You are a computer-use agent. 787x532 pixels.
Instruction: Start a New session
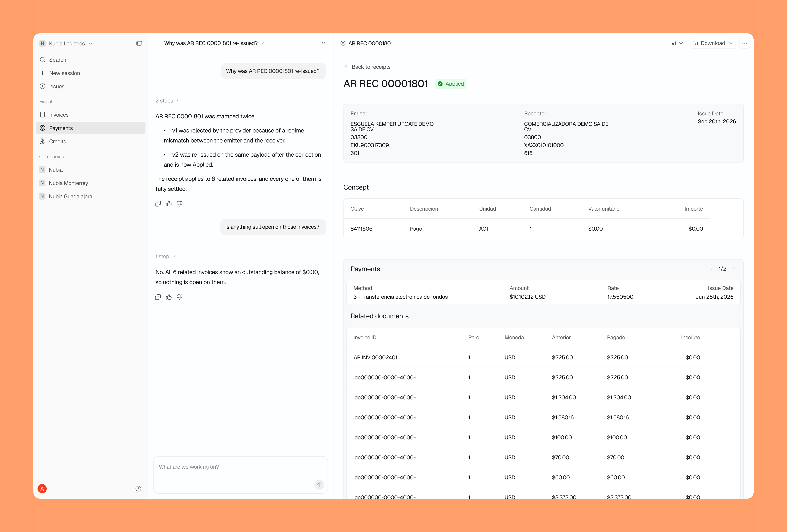coord(90,73)
